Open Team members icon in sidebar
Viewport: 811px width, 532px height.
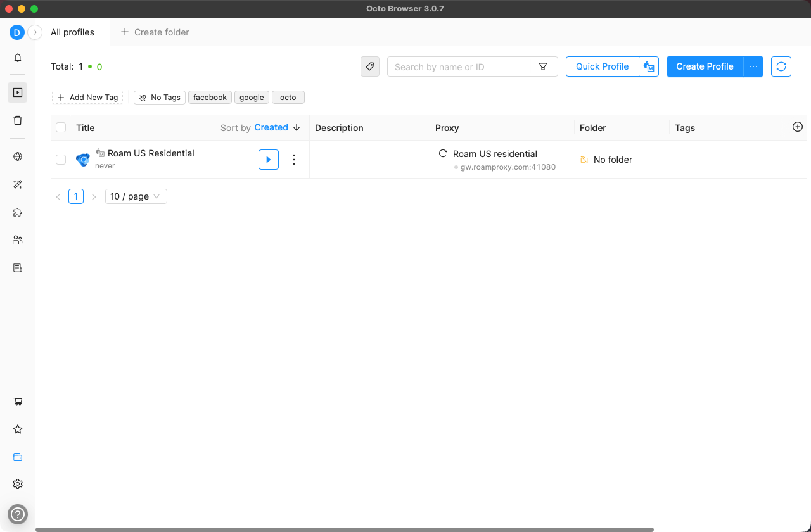tap(18, 240)
